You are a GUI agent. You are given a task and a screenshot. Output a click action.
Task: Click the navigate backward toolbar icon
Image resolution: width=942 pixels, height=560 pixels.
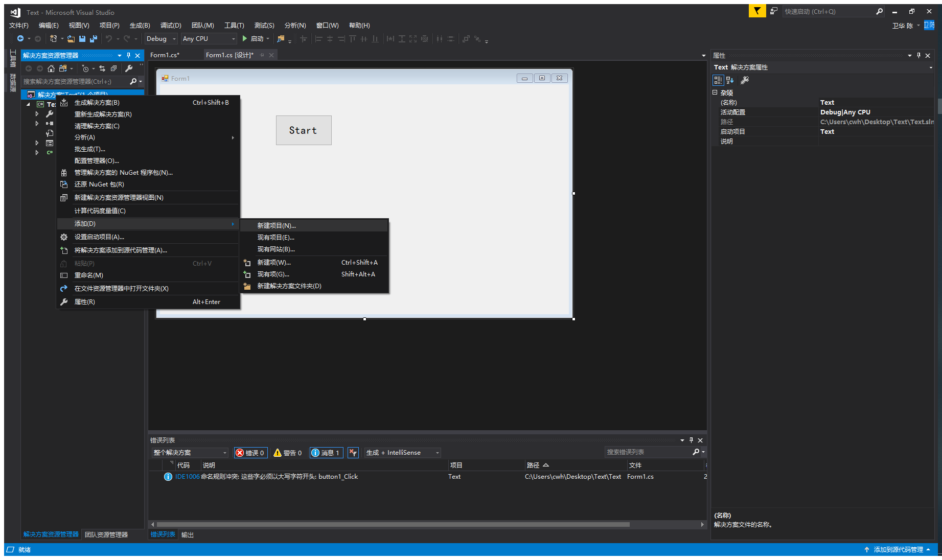click(20, 39)
